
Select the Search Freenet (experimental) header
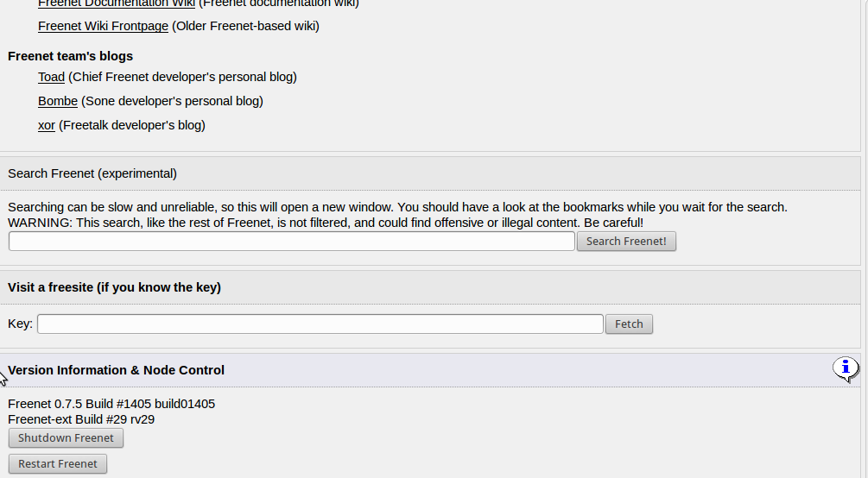(92, 173)
